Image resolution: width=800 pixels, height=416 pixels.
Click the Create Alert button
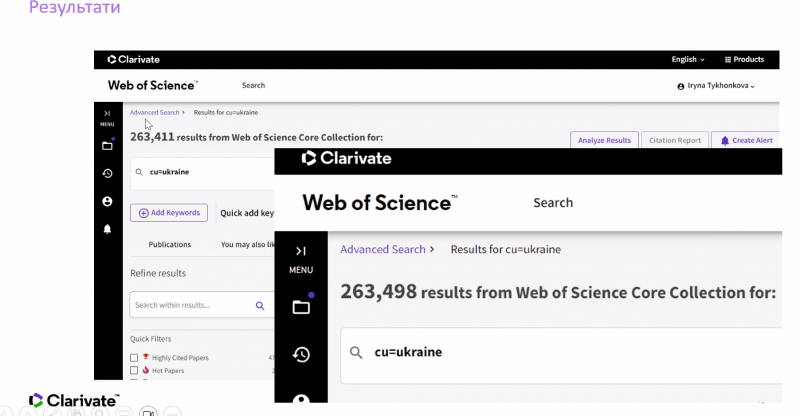coord(745,140)
